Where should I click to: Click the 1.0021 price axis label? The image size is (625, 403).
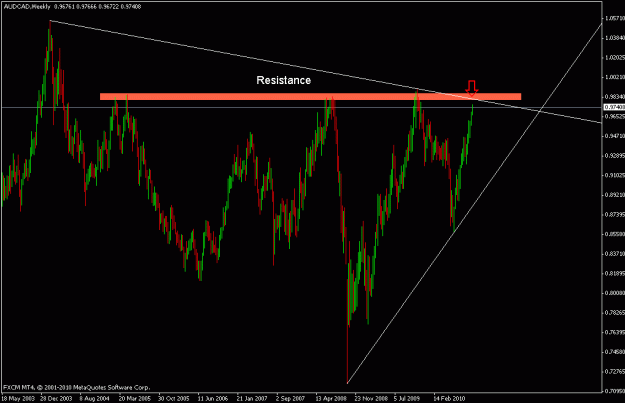[x=615, y=77]
